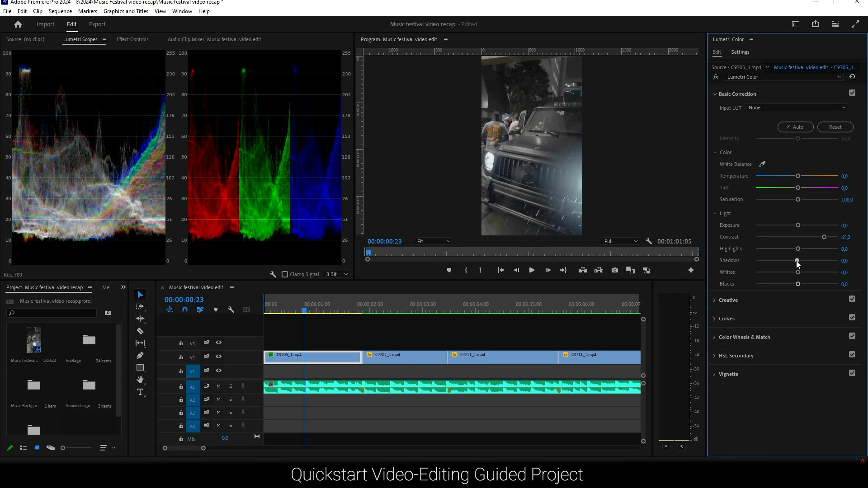Viewport: 868px width, 488px height.
Task: Select the Hand tool
Action: (140, 380)
